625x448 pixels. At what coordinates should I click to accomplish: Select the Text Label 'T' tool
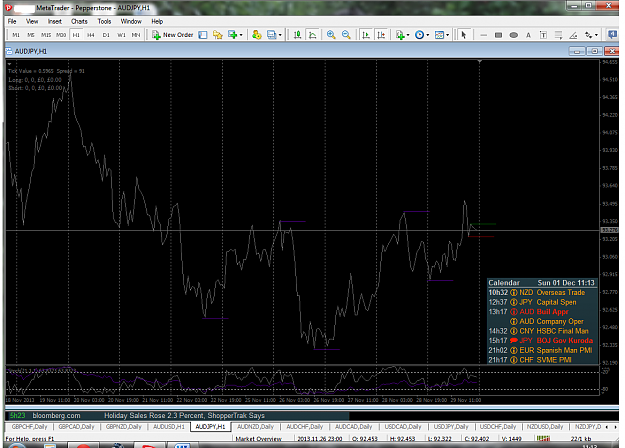tap(543, 35)
